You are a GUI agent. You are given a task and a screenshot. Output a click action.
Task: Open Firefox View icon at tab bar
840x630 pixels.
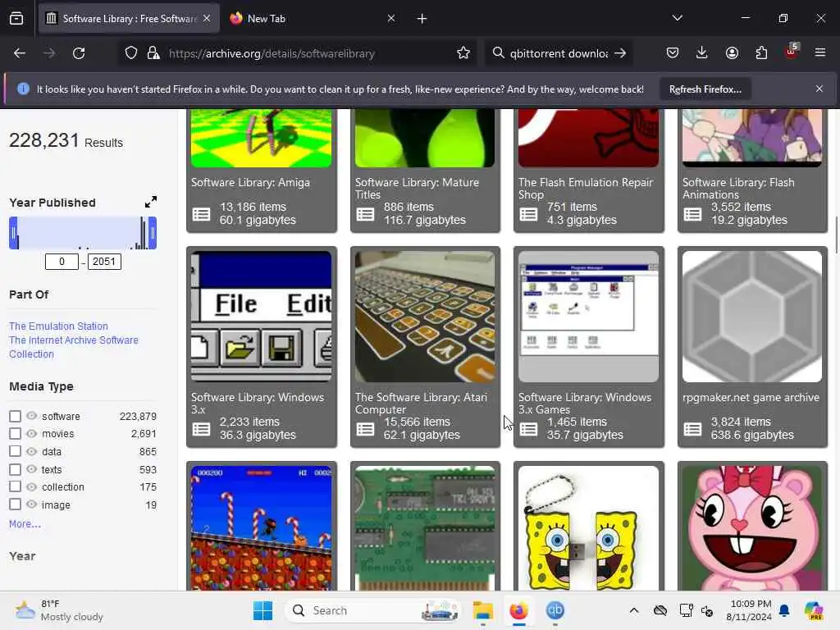(16, 19)
